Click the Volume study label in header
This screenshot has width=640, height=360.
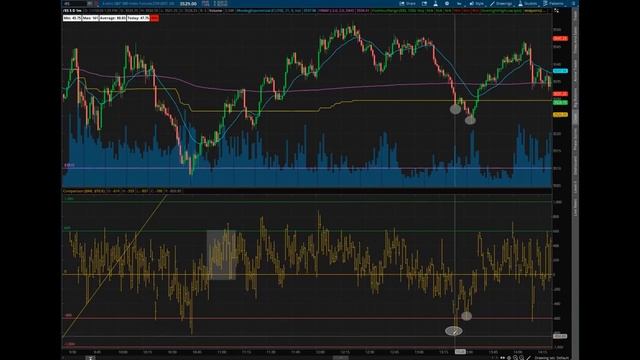(x=215, y=11)
